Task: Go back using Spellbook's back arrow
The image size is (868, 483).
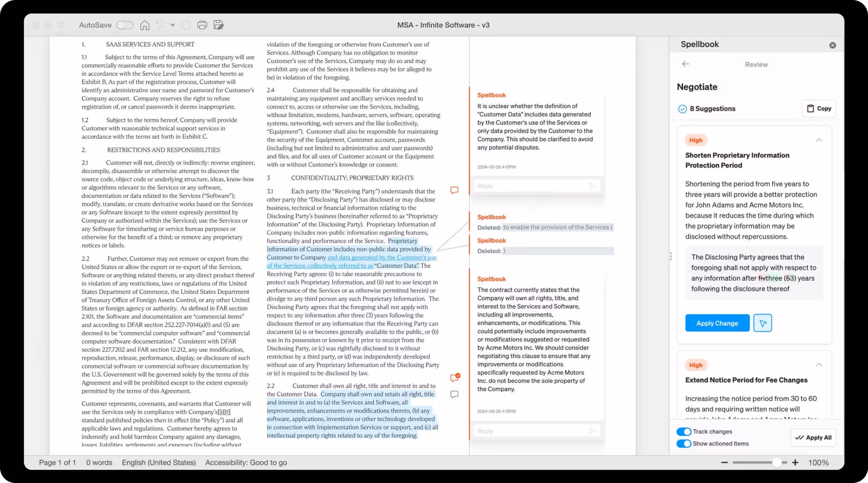Action: point(685,64)
